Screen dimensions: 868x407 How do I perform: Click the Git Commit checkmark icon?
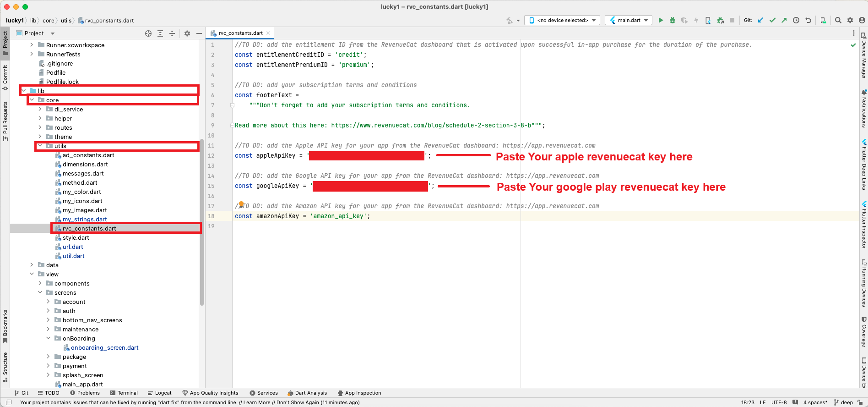tap(772, 20)
